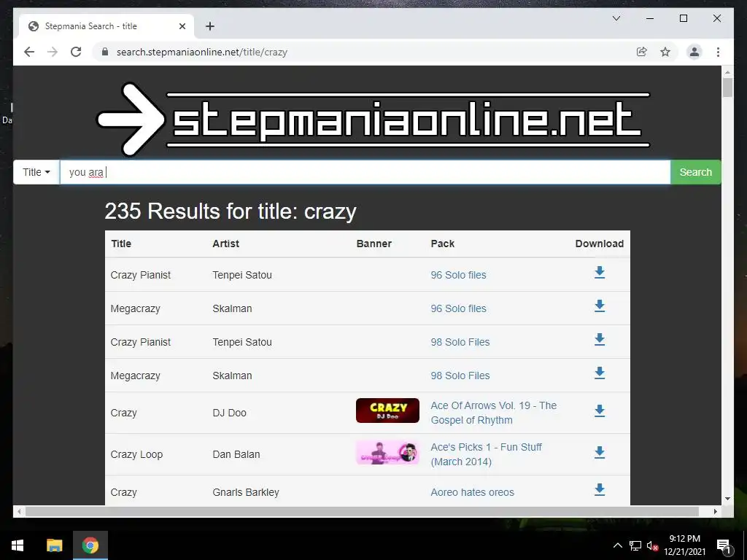
Task: Click the address bar URL
Action: pyautogui.click(x=201, y=52)
